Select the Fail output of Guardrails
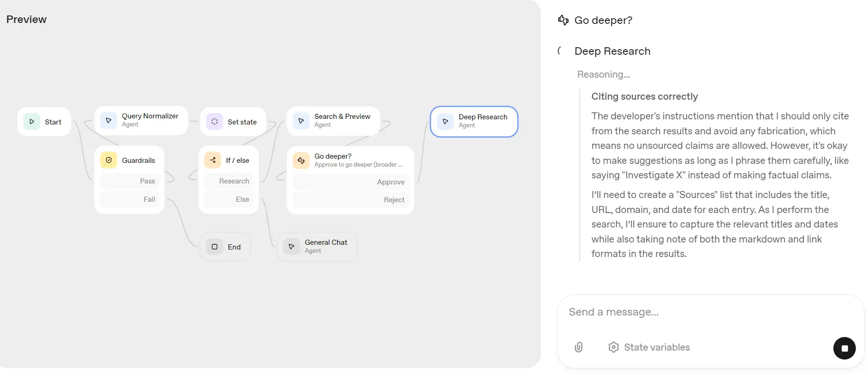 130,199
